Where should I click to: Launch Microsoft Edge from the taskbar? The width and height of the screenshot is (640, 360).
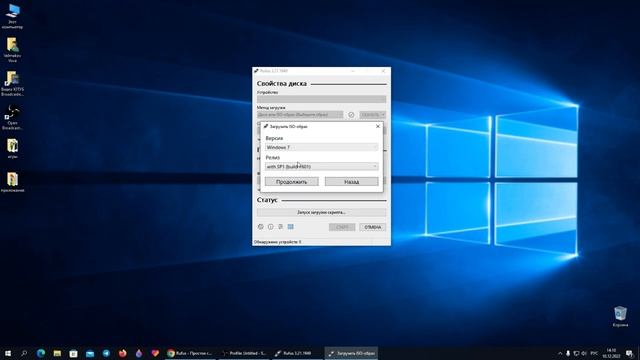[41, 353]
